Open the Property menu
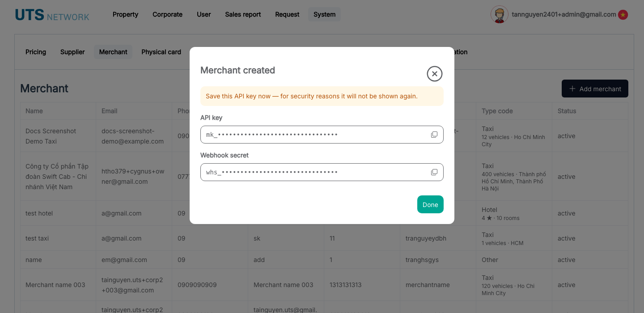The height and width of the screenshot is (313, 644). (x=125, y=14)
